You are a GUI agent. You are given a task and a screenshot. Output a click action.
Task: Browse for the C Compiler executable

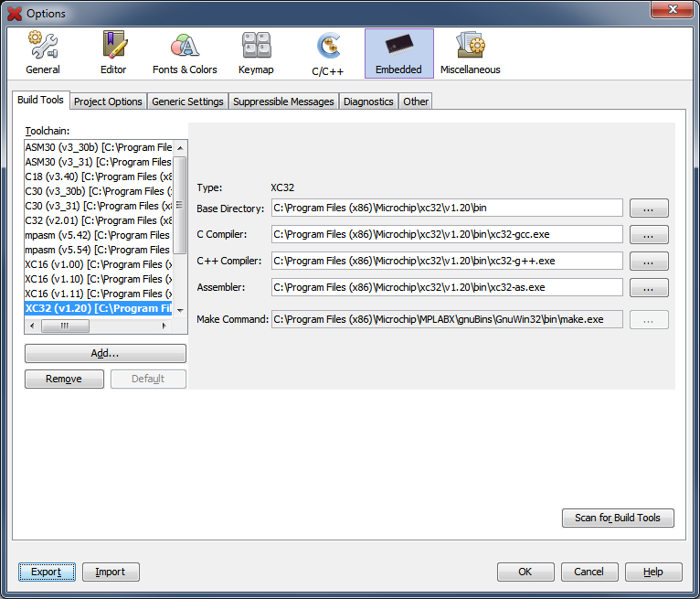coord(649,234)
